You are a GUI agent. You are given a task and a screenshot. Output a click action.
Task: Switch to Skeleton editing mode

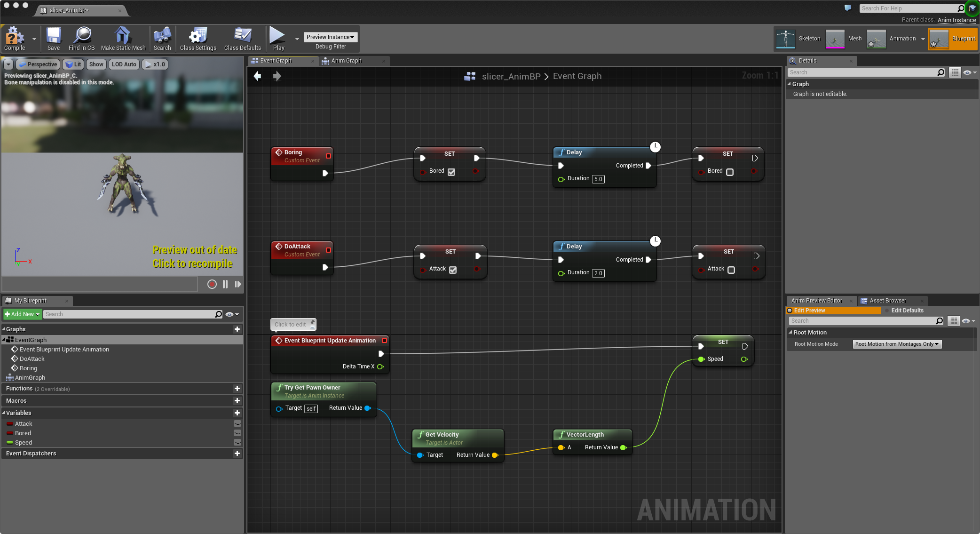click(x=799, y=38)
